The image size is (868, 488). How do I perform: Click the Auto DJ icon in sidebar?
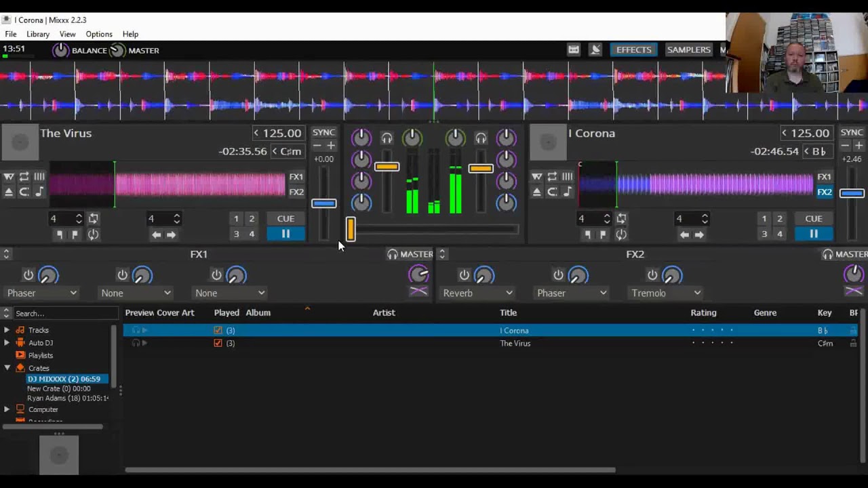pyautogui.click(x=20, y=342)
